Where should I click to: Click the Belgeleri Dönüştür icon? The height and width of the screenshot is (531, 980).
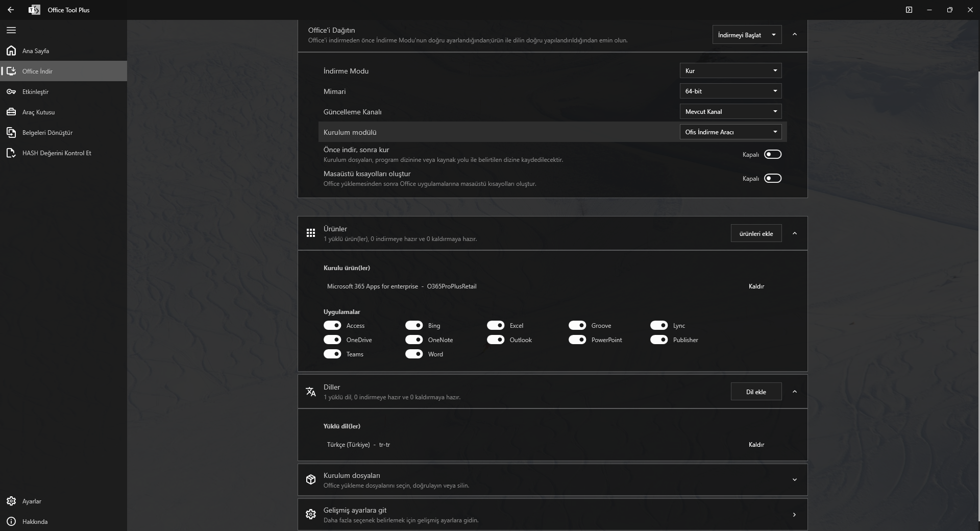(x=11, y=132)
